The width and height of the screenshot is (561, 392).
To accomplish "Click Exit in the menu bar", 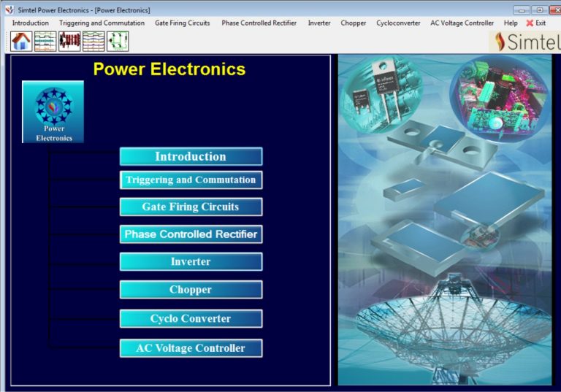I will tap(536, 23).
